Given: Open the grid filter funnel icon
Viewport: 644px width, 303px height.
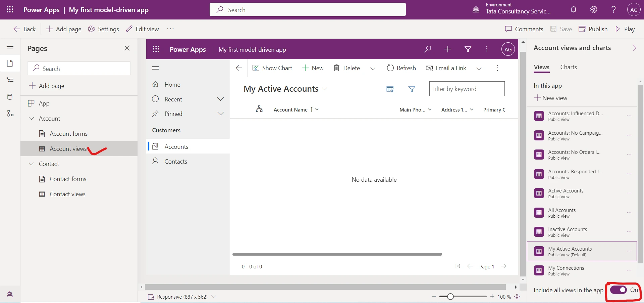Looking at the screenshot, I should (412, 89).
